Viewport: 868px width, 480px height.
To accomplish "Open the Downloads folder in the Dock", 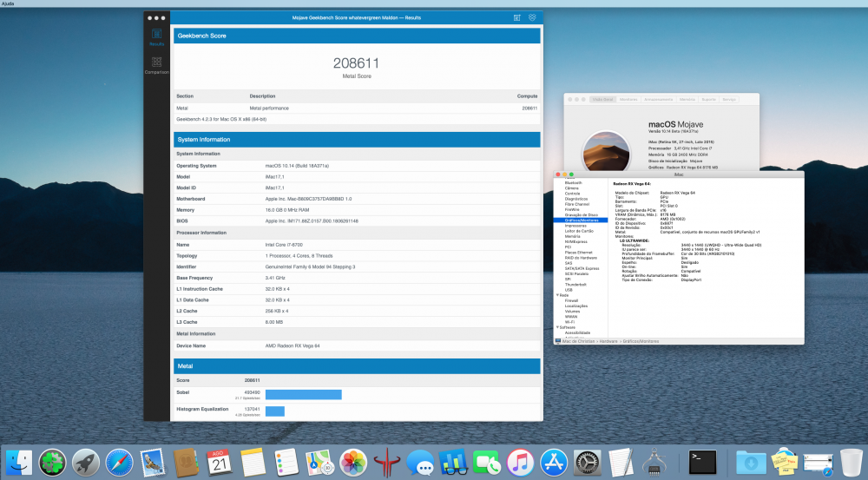I will [751, 463].
